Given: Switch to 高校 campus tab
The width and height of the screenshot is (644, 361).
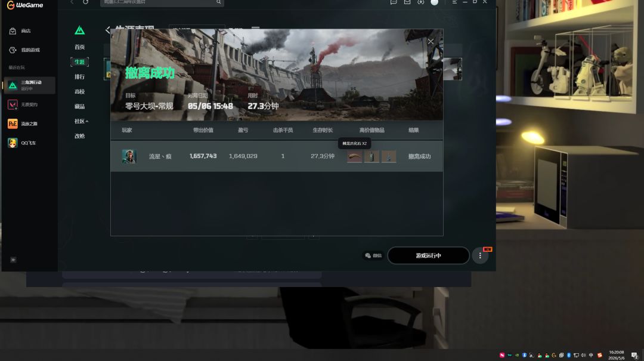Looking at the screenshot, I should [80, 92].
